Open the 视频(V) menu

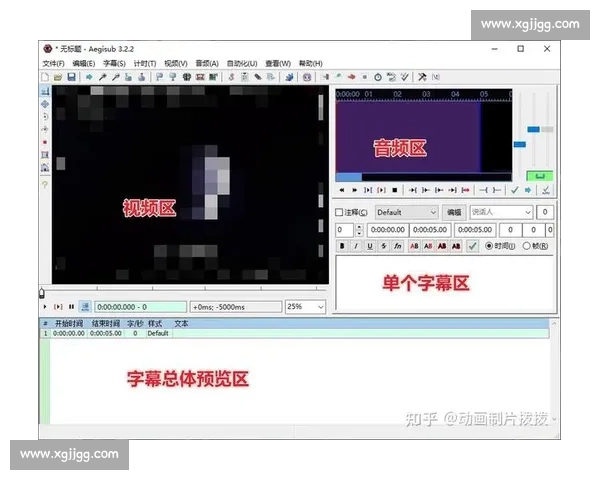[x=175, y=63]
